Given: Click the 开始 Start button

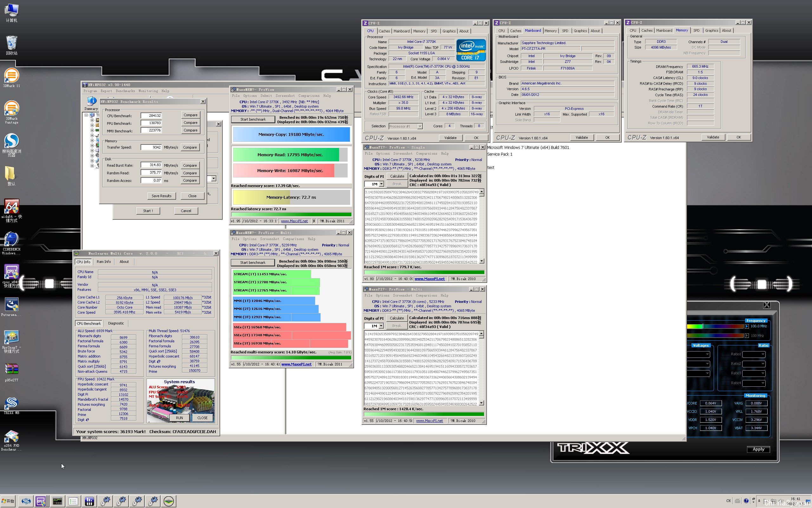Looking at the screenshot, I should click(x=8, y=501).
